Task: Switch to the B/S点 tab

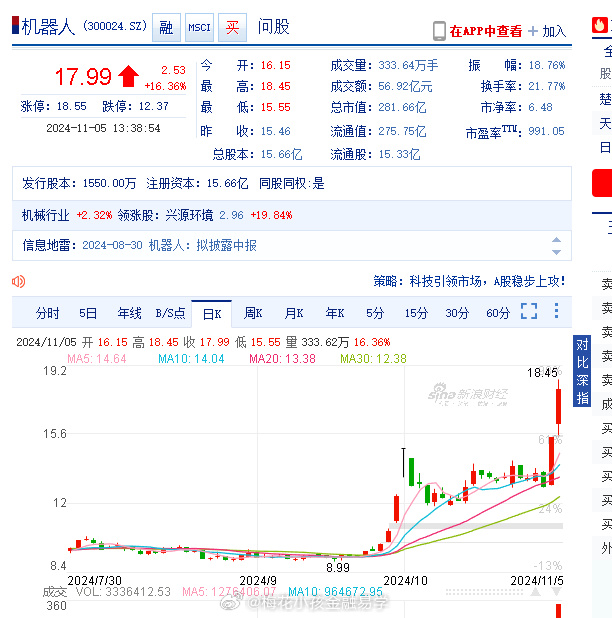Action: point(170,313)
